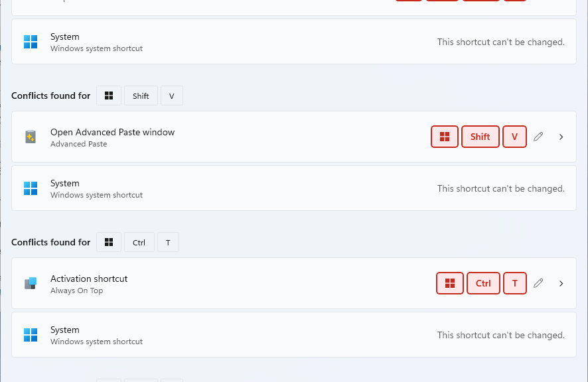The height and width of the screenshot is (382, 588).
Task: Click the red Ctrl key badge
Action: click(x=483, y=283)
